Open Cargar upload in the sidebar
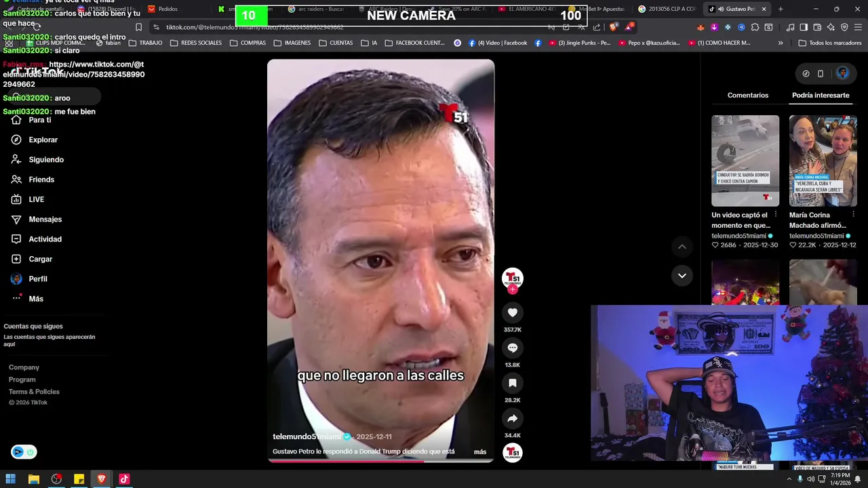The image size is (868, 488). (32, 259)
